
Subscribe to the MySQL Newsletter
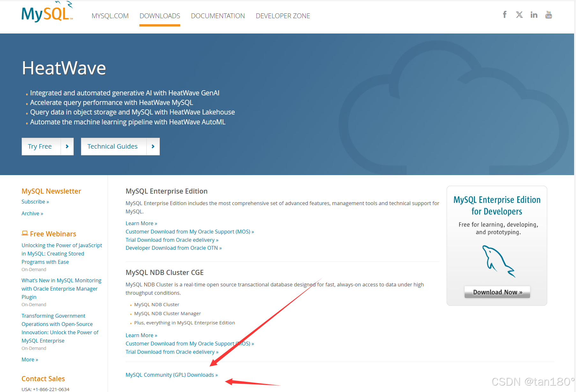pos(35,202)
